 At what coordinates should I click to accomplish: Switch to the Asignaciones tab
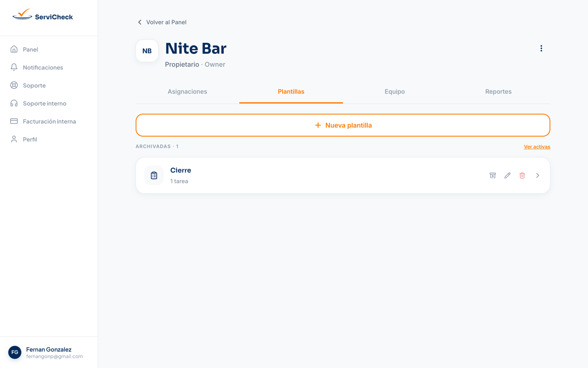[187, 92]
